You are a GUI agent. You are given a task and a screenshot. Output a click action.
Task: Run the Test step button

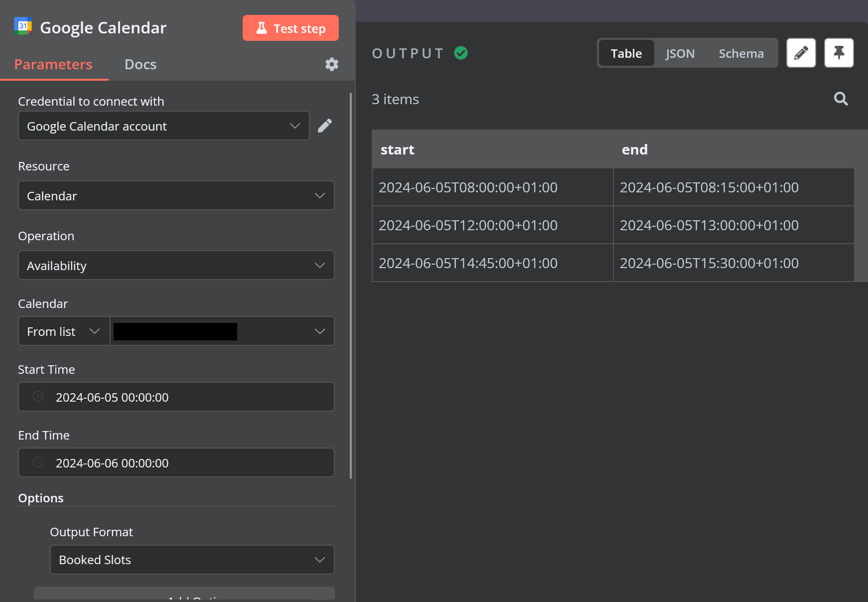coord(290,28)
